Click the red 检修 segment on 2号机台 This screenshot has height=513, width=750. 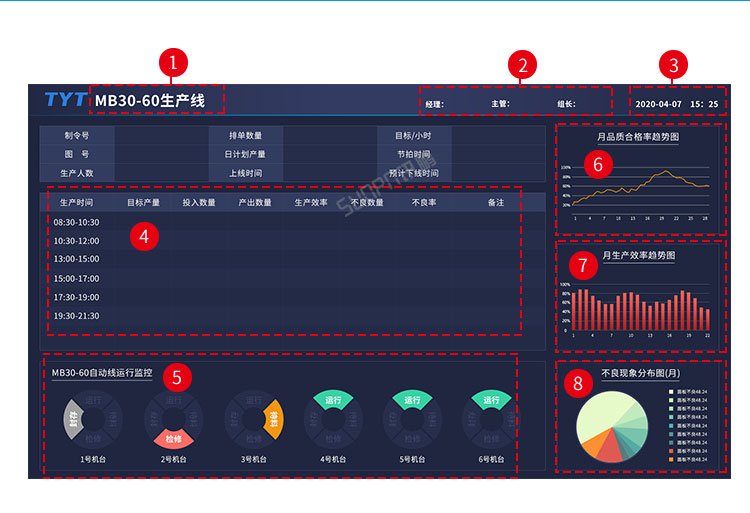174,438
